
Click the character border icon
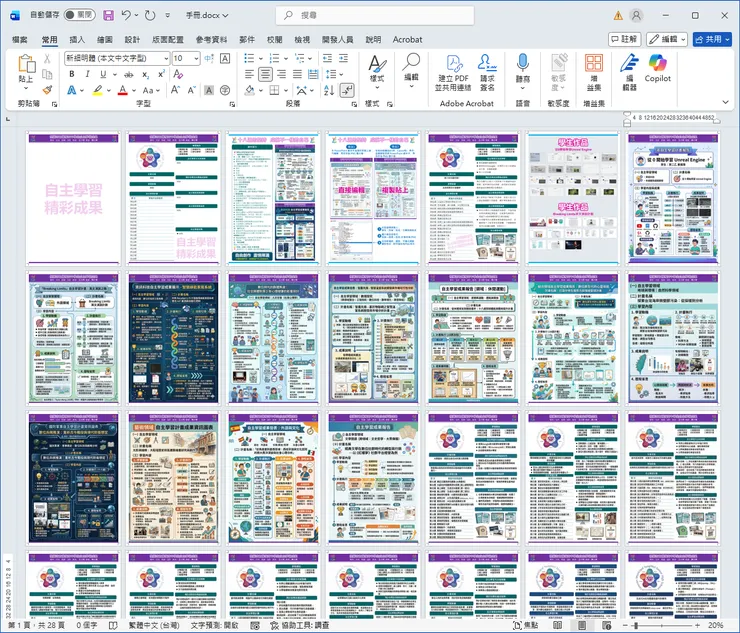tap(225, 58)
